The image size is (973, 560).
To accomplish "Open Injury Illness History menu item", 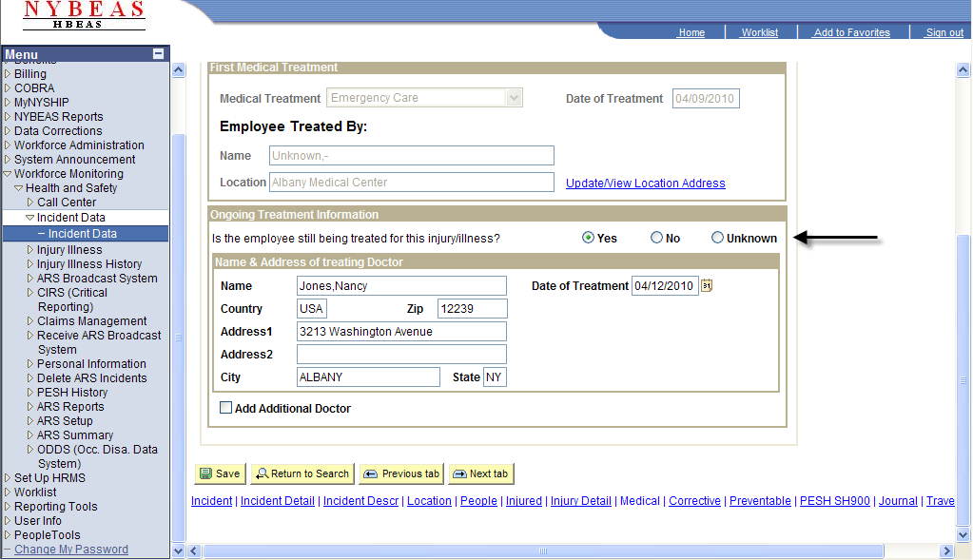I will click(89, 263).
